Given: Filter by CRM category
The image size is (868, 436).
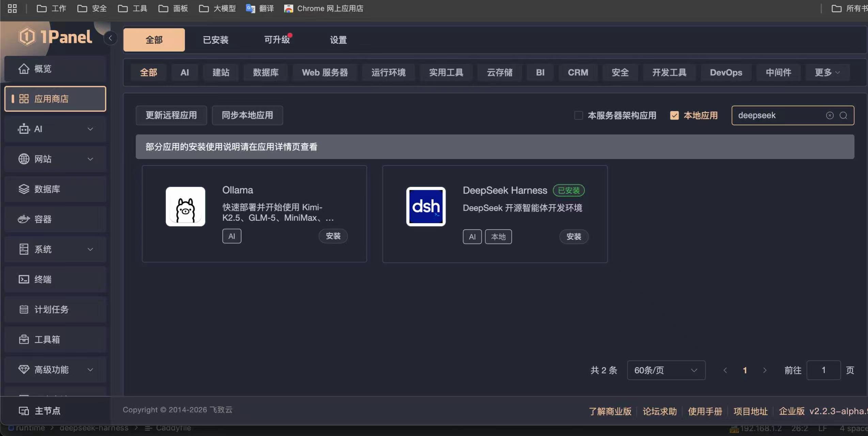Looking at the screenshot, I should coord(578,73).
